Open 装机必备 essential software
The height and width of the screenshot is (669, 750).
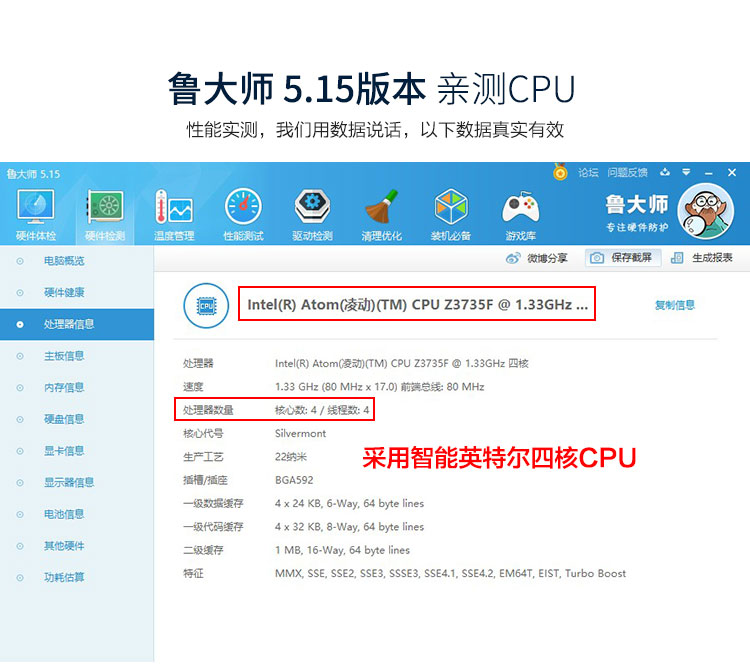point(451,214)
